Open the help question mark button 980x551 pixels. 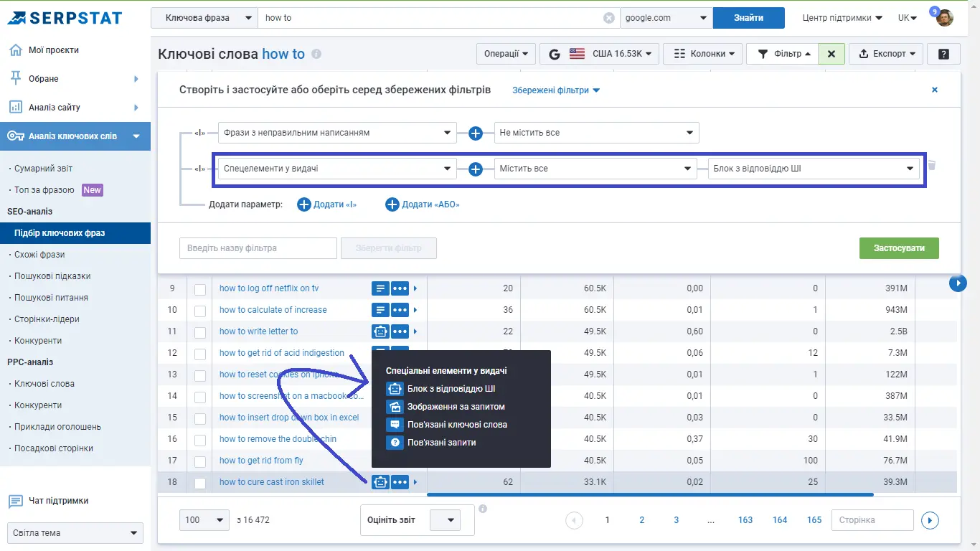point(943,54)
